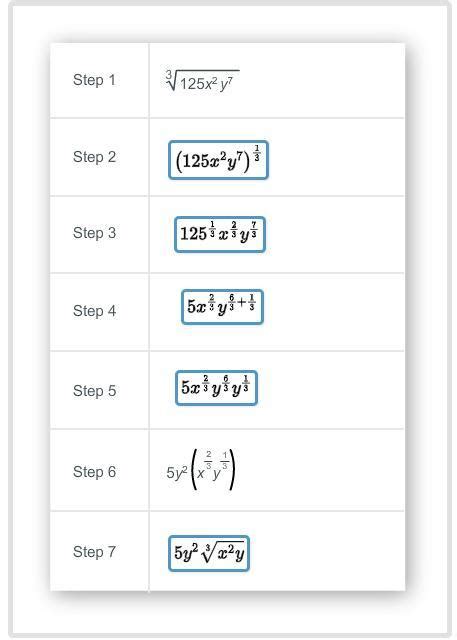Click the last y^(1/3) factor in Step 5
457x640 pixels.
coord(241,386)
